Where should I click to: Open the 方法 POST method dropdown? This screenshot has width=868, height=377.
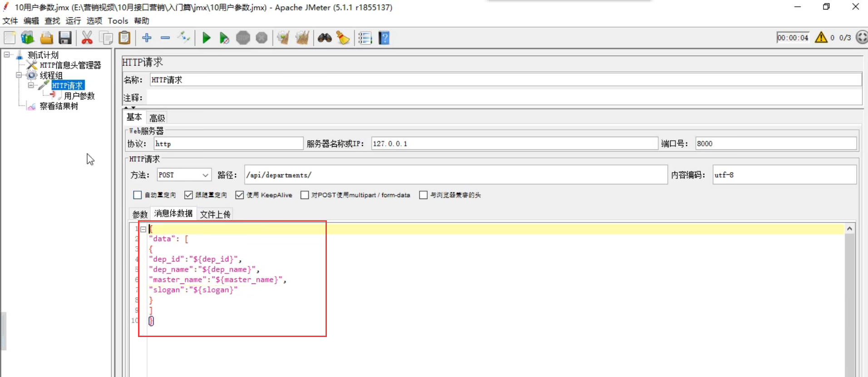point(184,175)
